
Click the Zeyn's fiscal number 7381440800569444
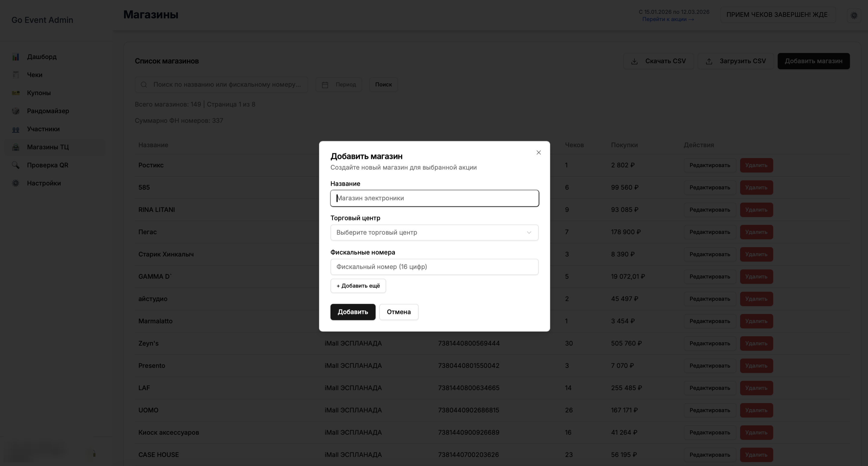pos(469,343)
